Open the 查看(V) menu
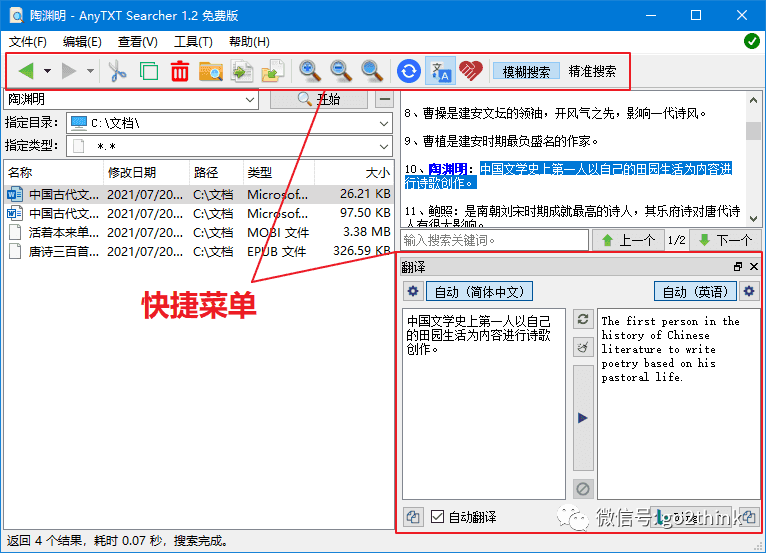The width and height of the screenshot is (766, 553). point(138,42)
